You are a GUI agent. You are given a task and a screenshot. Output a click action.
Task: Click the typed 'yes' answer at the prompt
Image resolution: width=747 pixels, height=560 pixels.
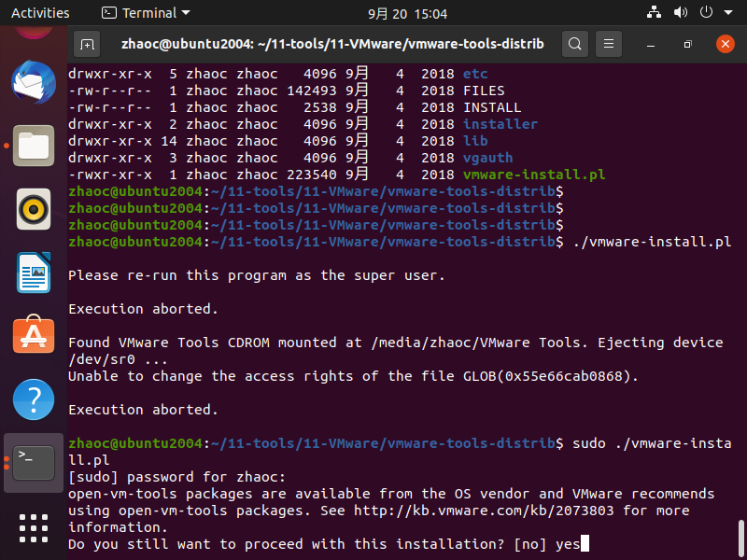(x=568, y=545)
